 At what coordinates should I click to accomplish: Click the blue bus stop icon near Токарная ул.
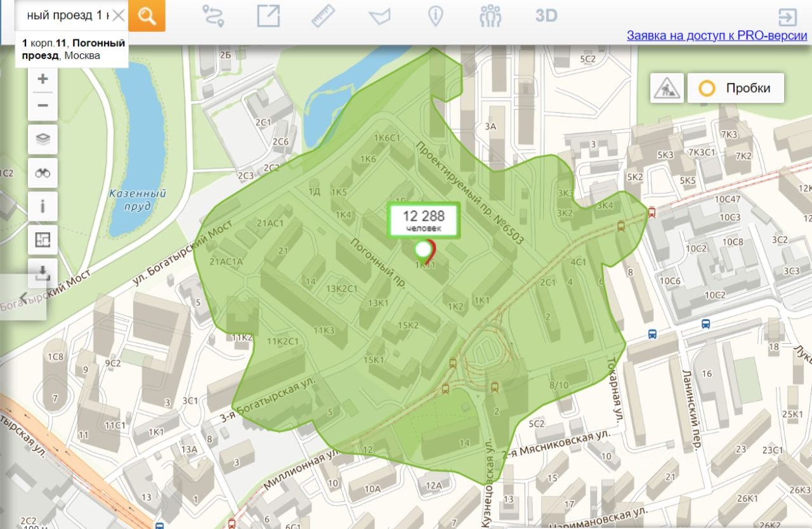coord(652,334)
